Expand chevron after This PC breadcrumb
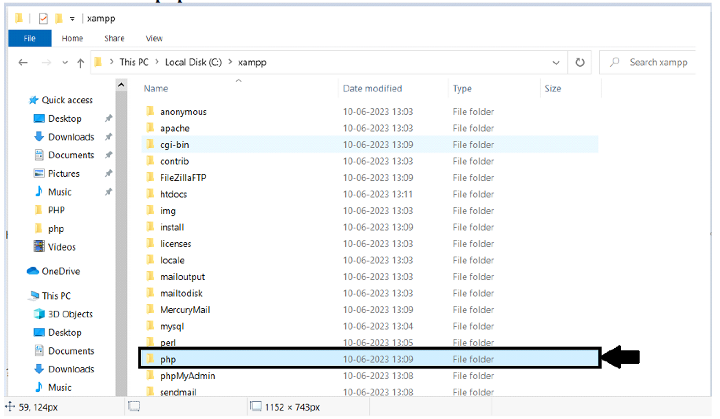This screenshot has height=419, width=720. click(x=157, y=62)
